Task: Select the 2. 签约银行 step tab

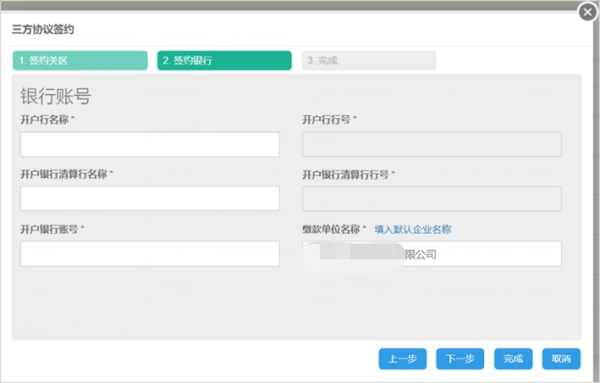Action: tap(224, 60)
